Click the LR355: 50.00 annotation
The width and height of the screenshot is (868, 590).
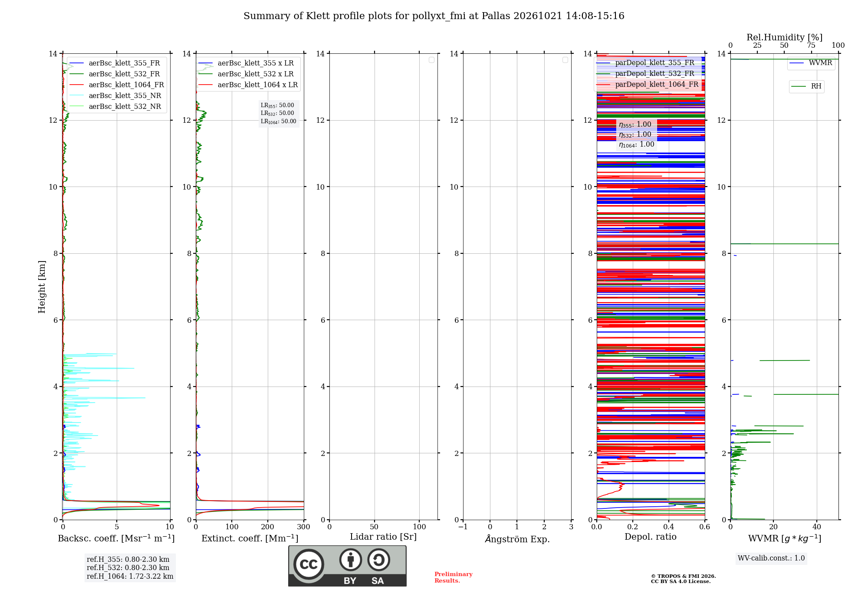[277, 105]
